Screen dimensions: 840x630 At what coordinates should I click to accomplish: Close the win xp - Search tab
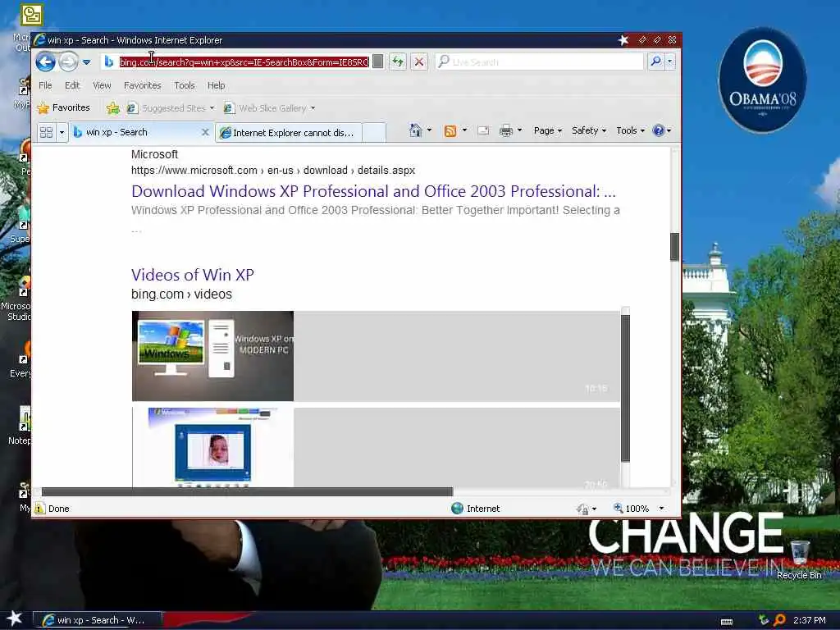(x=205, y=132)
